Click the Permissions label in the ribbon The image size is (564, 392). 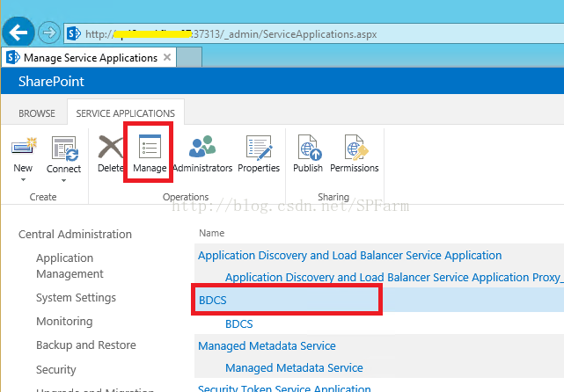355,168
